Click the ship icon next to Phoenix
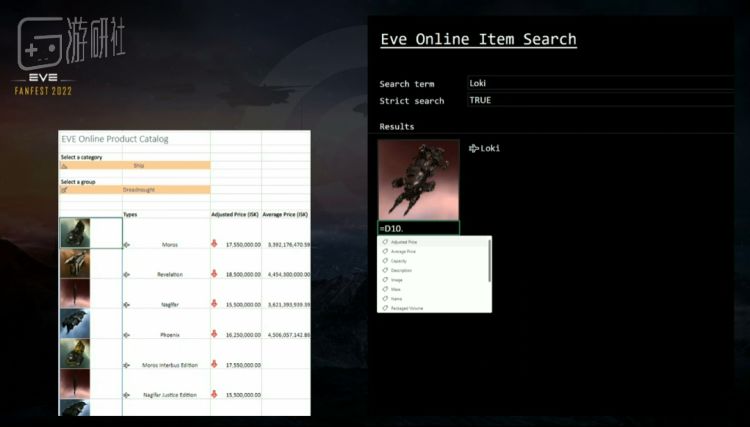This screenshot has height=427, width=750. (x=127, y=335)
